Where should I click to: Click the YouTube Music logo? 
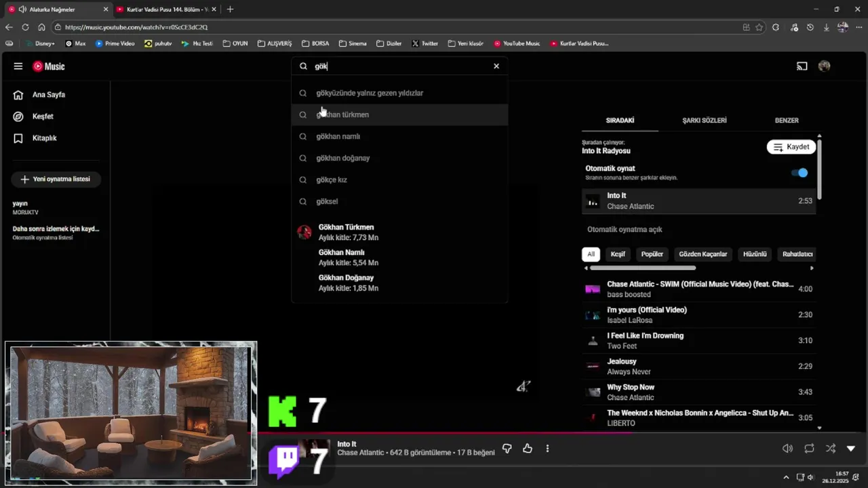coord(49,66)
